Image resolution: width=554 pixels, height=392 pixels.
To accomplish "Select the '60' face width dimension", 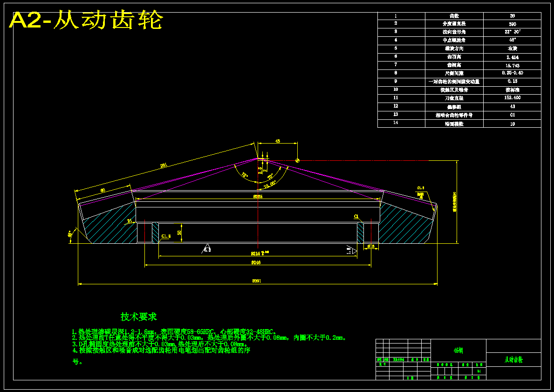I will click(x=103, y=190).
